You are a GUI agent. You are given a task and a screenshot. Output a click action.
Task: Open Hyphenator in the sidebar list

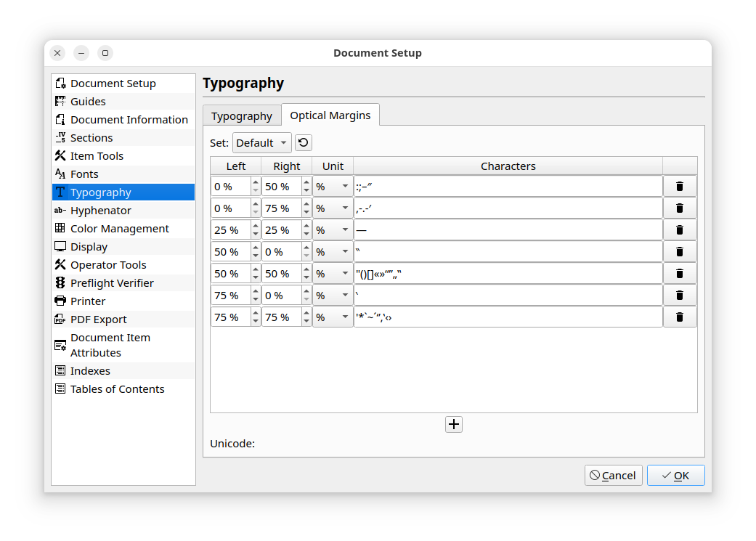(100, 211)
